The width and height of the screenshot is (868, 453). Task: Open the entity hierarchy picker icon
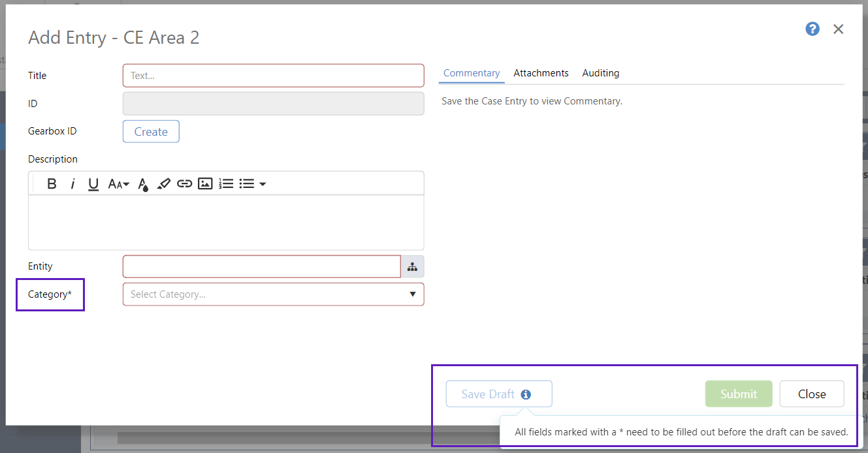(412, 266)
